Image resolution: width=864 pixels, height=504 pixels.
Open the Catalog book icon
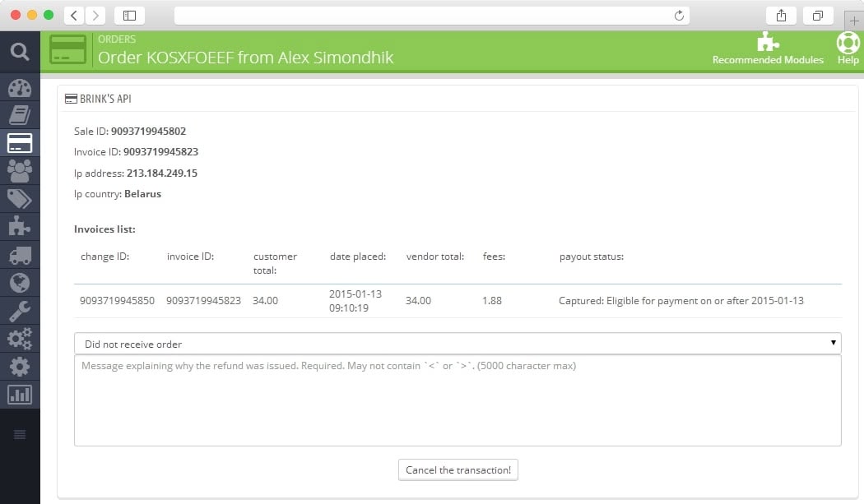point(20,115)
